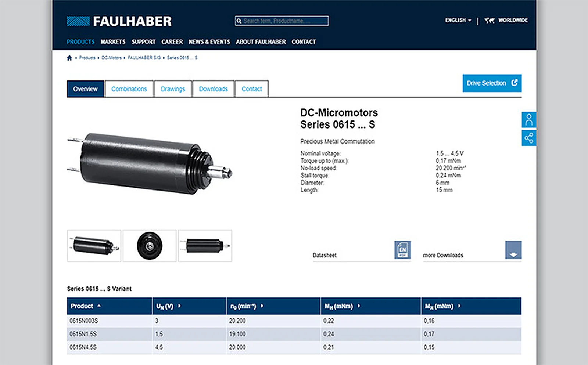Click the search magnifier icon
588x365 pixels.
(239, 21)
